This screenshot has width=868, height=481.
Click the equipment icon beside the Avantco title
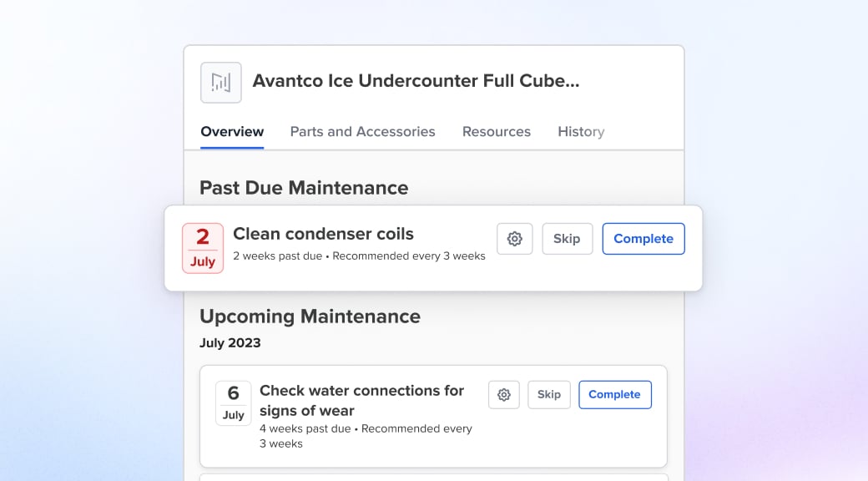221,82
